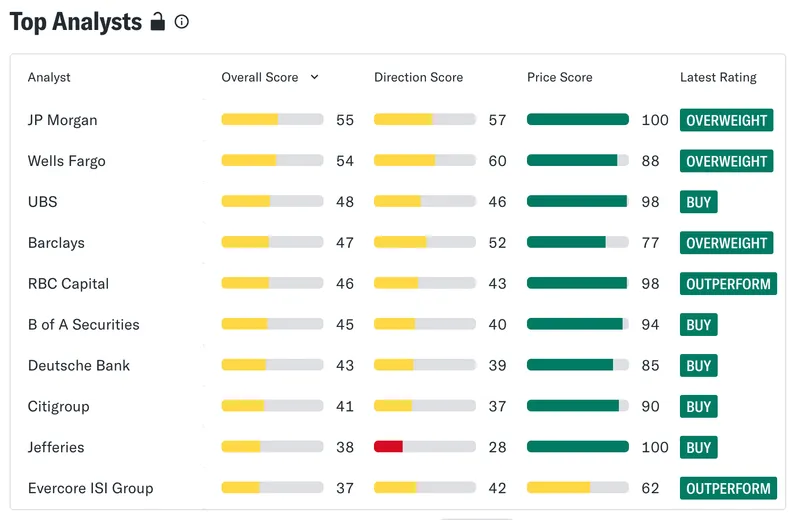Image resolution: width=800 pixels, height=520 pixels.
Task: Click B of A Securities' overall score bar
Action: pyautogui.click(x=272, y=324)
